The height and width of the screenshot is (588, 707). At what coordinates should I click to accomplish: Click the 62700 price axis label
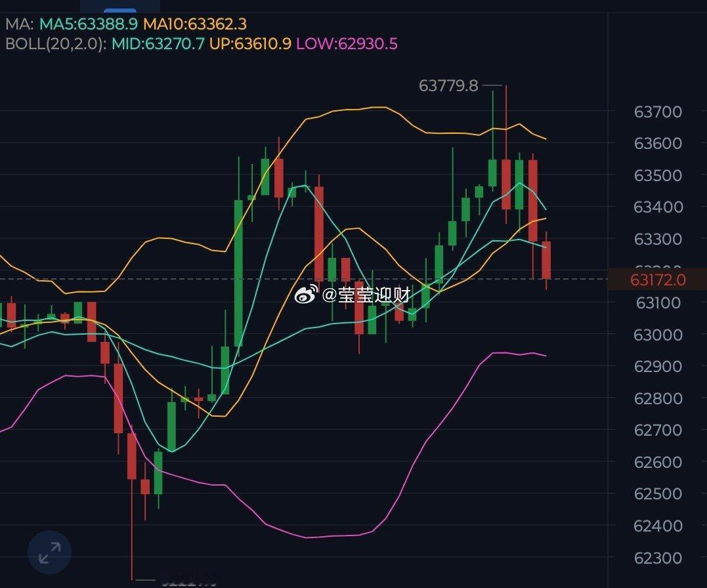[x=658, y=430]
